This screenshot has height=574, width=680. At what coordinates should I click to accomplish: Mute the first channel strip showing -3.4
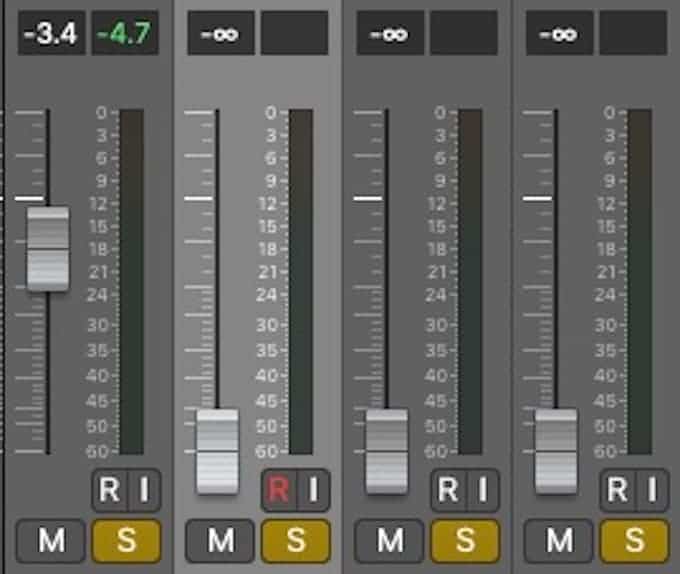pos(51,541)
